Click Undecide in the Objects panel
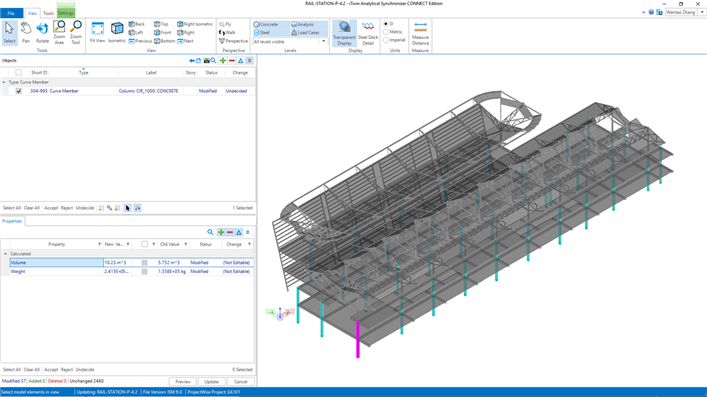Screen dimensions: 707x397 point(85,208)
